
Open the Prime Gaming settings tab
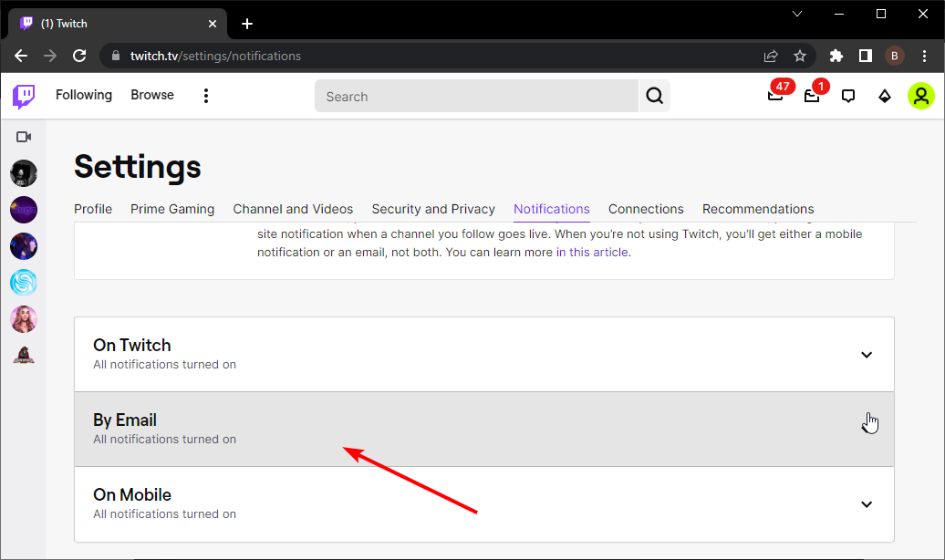click(x=172, y=209)
